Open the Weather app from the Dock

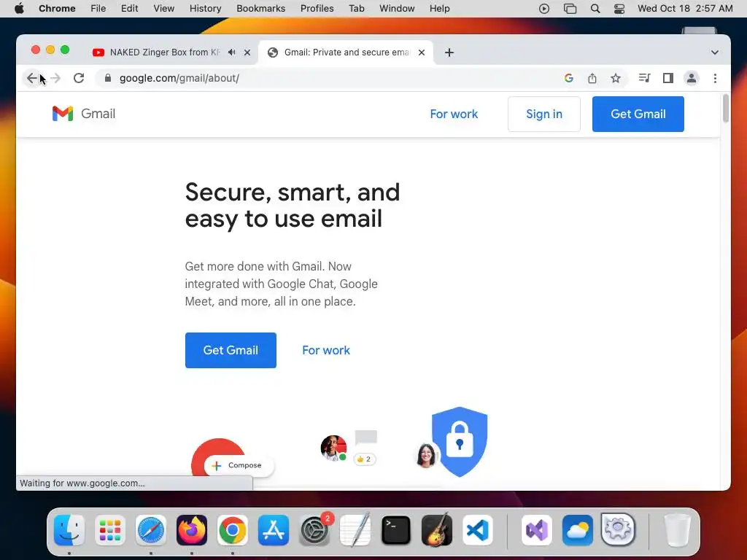point(578,531)
